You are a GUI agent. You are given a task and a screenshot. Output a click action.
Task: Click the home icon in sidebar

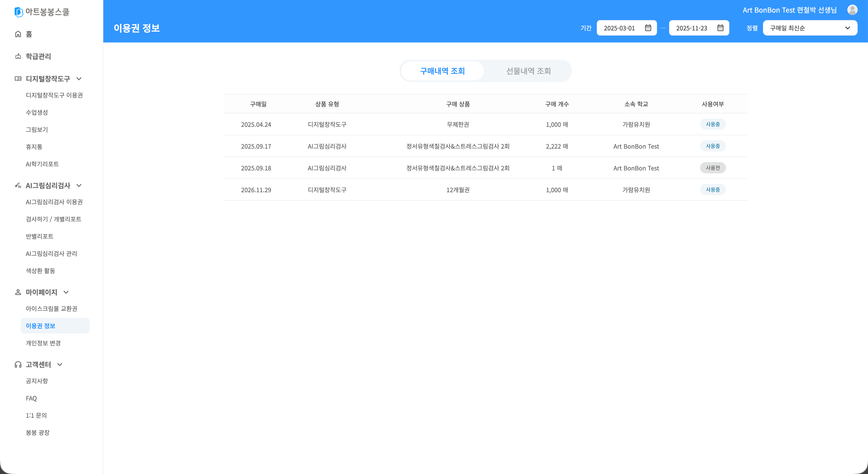[18, 34]
